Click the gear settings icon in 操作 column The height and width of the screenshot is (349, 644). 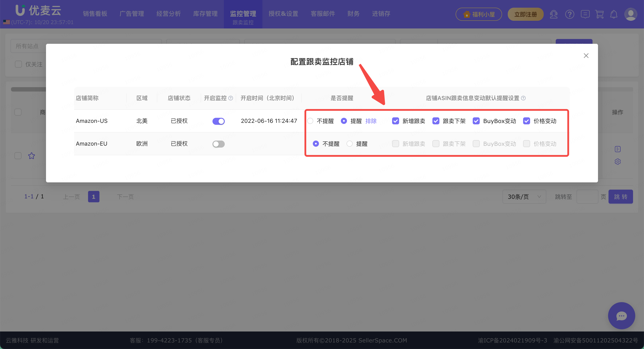[617, 162]
